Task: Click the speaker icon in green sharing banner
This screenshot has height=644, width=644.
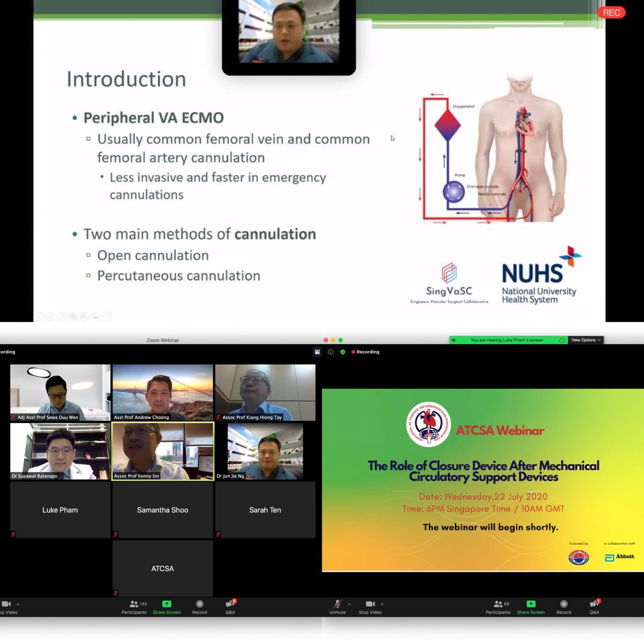Action: (454, 340)
